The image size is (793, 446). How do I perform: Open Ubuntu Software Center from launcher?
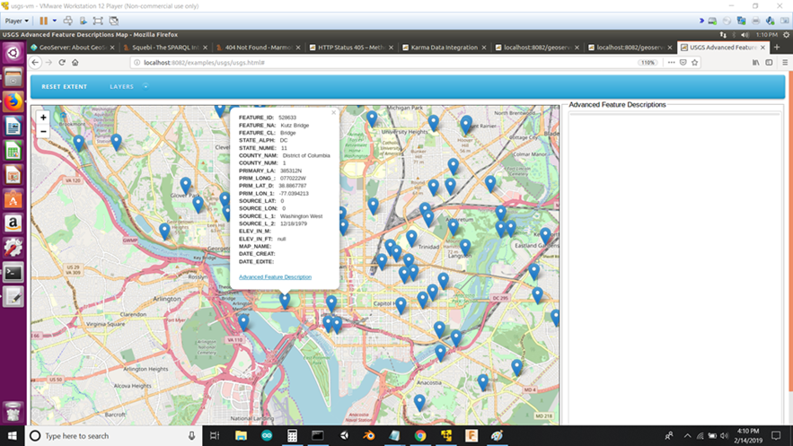pyautogui.click(x=13, y=199)
